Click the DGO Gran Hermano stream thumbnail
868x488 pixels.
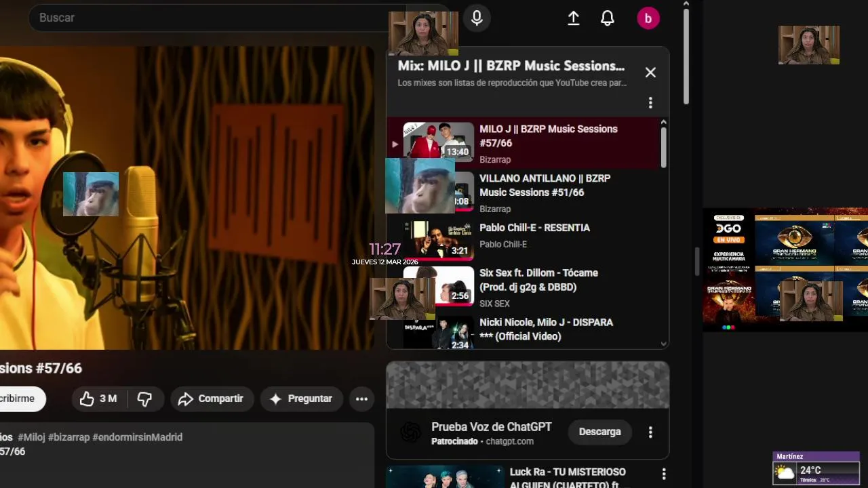(x=785, y=270)
